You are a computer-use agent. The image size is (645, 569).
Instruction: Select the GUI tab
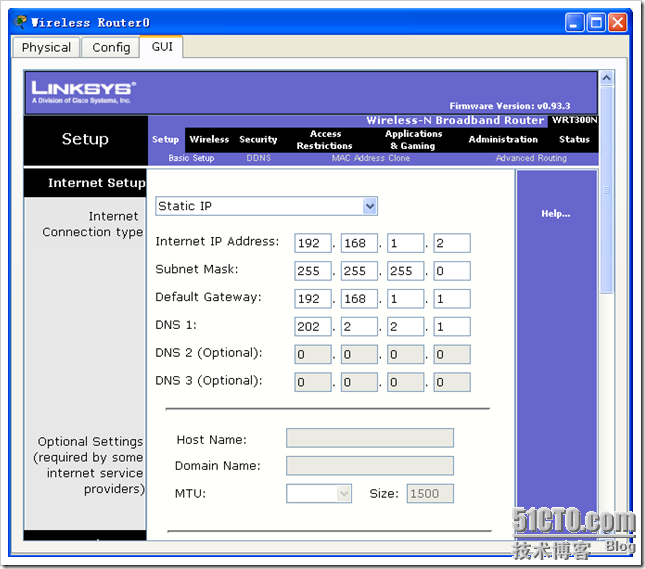click(x=162, y=46)
